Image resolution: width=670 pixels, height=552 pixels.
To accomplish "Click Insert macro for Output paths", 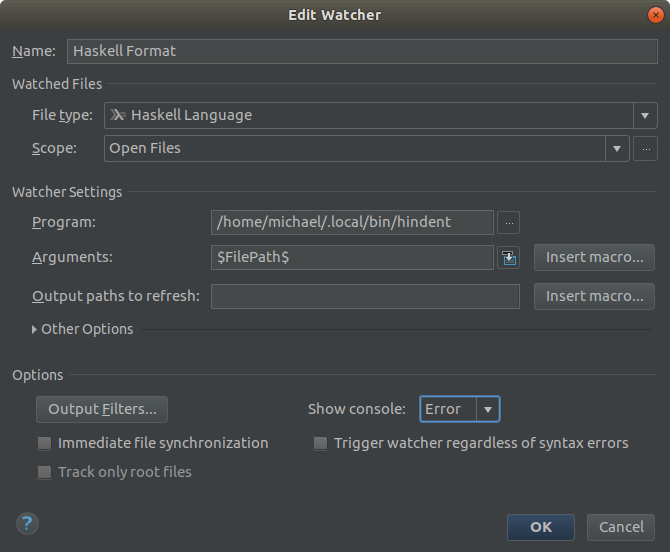I will click(x=594, y=296).
